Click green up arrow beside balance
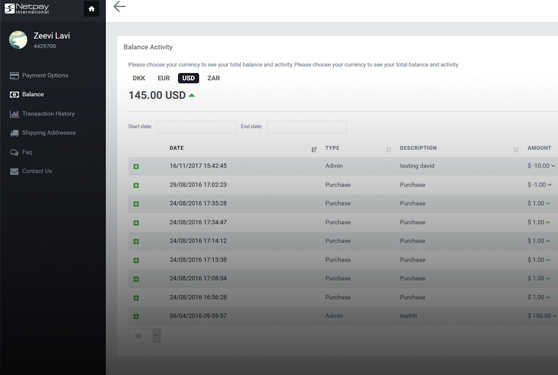This screenshot has height=375, width=558. click(x=191, y=95)
